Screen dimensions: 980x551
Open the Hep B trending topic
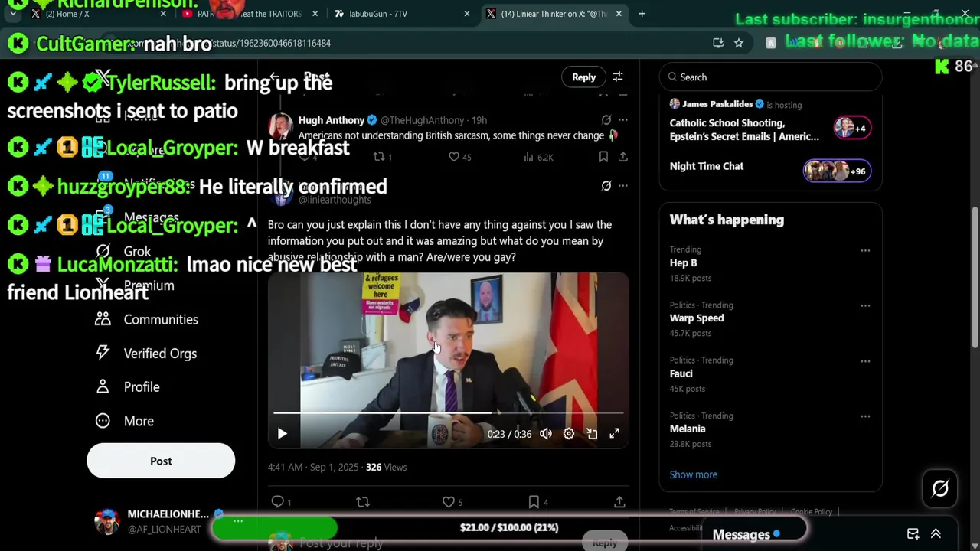point(683,263)
